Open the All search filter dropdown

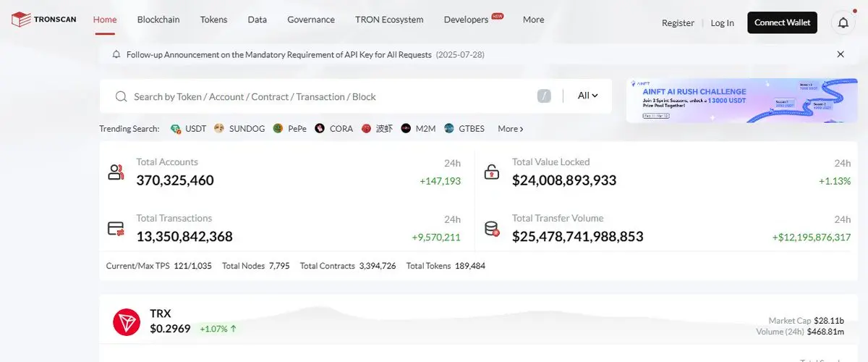tap(587, 96)
